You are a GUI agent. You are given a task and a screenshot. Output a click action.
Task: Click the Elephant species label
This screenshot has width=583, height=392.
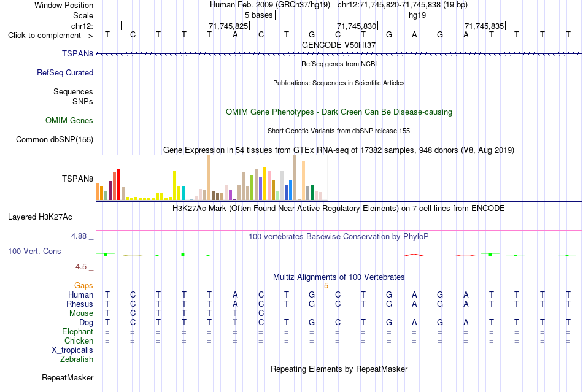(77, 331)
